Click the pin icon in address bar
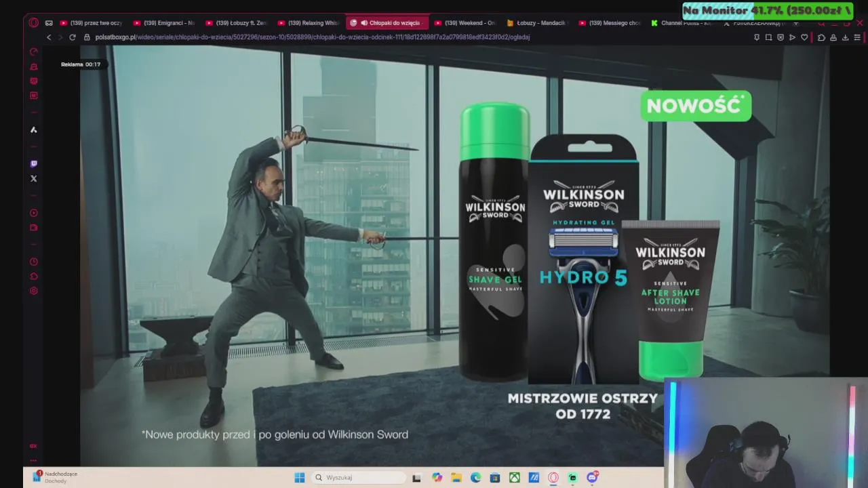Image resolution: width=868 pixels, height=488 pixels. 757,37
